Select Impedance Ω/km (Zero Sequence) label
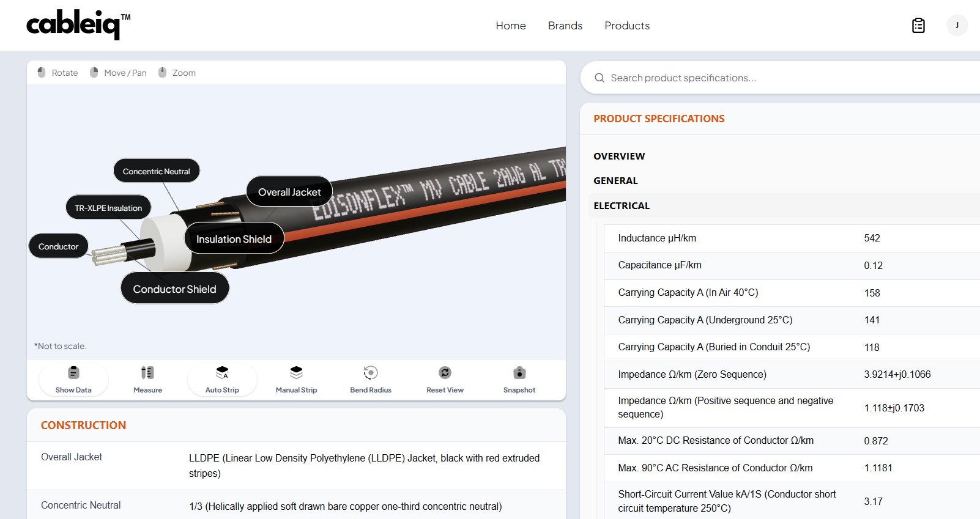The height and width of the screenshot is (519, 980). (x=692, y=374)
